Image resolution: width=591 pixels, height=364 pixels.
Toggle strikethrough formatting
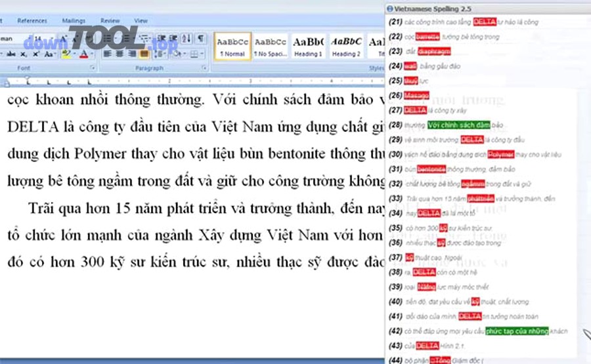pyautogui.click(x=11, y=54)
